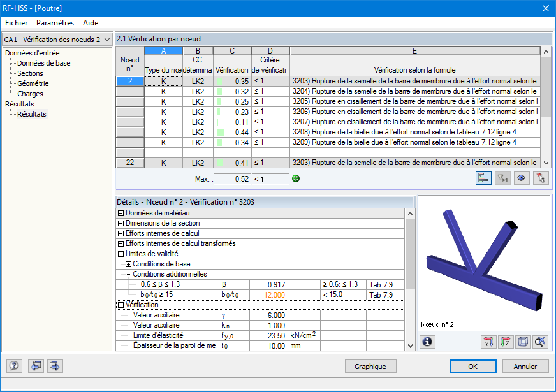The image size is (556, 392).
Task: Click the details panel scrollbar up arrow
Action: click(x=410, y=214)
